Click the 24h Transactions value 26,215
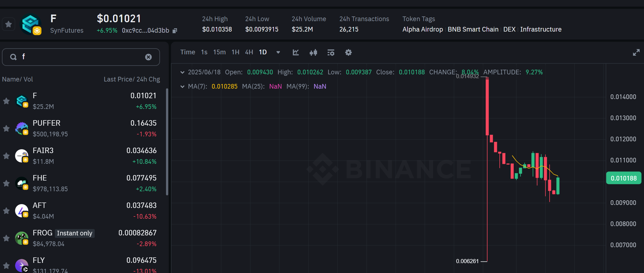Viewport: 644px width, 273px height. (x=349, y=29)
